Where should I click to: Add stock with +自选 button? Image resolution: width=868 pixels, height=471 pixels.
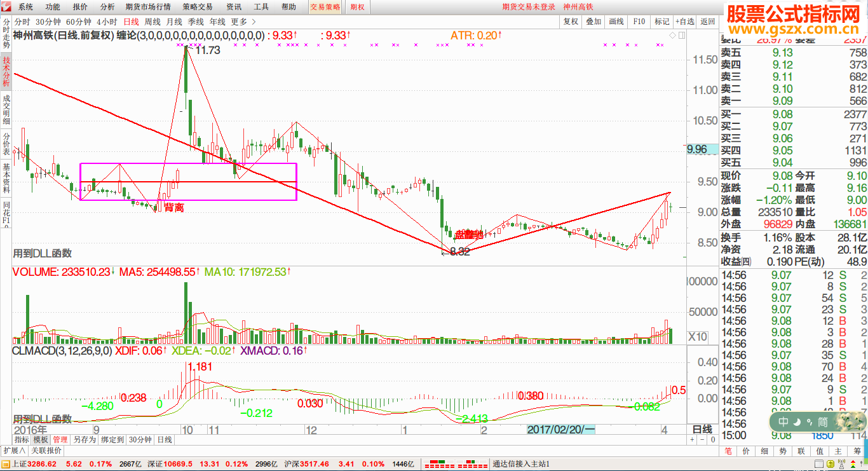tap(685, 22)
